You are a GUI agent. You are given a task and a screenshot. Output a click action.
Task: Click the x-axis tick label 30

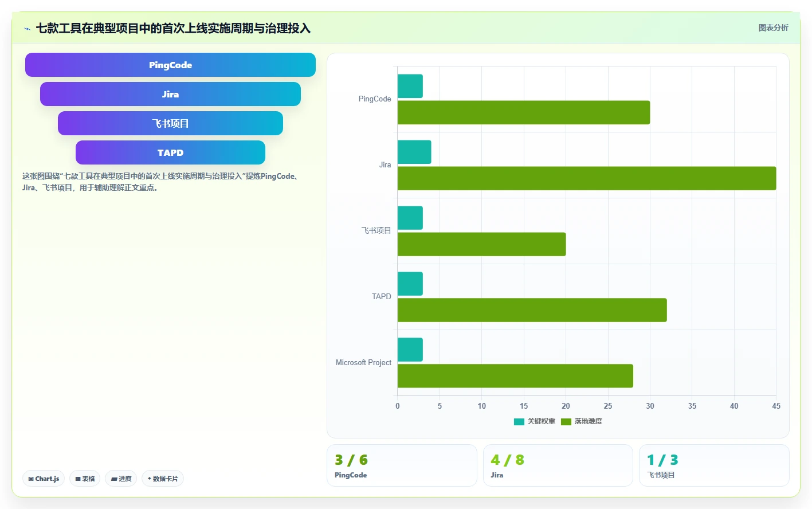coord(650,406)
